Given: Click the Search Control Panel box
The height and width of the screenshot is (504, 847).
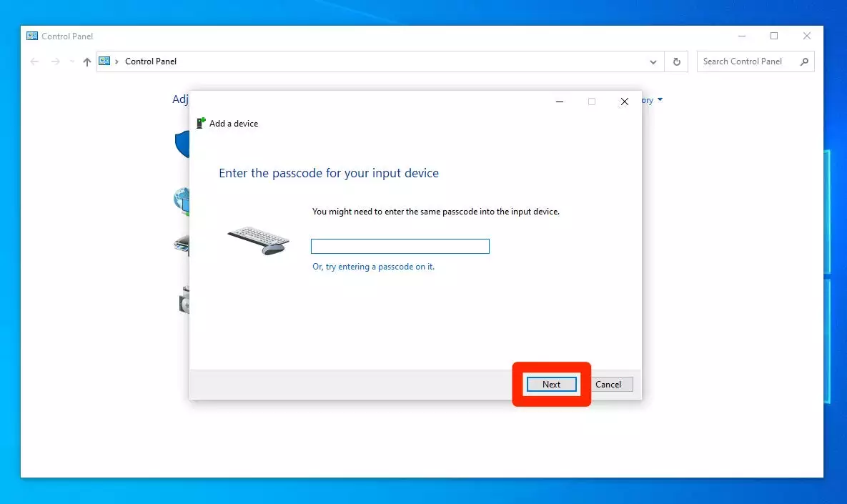Looking at the screenshot, I should [x=747, y=61].
